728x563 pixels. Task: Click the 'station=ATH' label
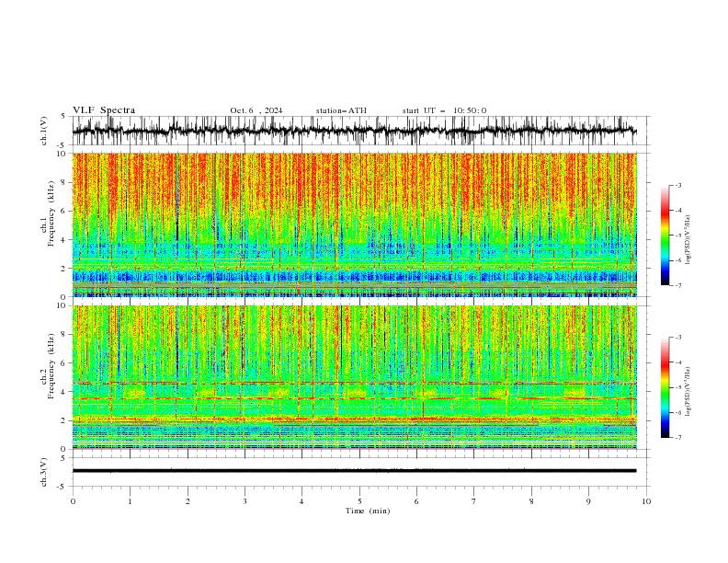(x=341, y=110)
